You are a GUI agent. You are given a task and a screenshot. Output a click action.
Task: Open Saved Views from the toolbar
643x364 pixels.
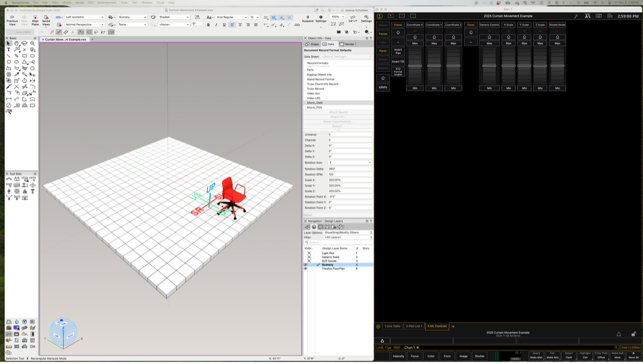click(x=46, y=18)
